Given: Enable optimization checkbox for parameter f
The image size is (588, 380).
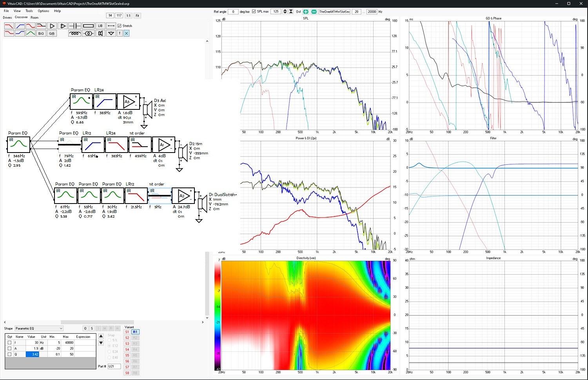Looking at the screenshot, I should [x=10, y=342].
